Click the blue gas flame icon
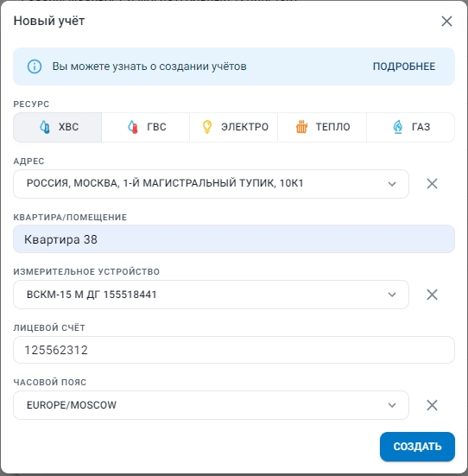 [398, 127]
